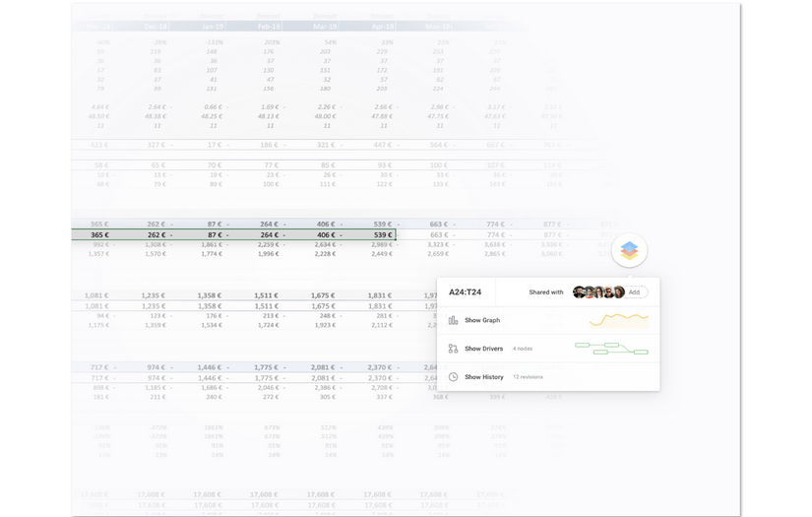Select the cell showing 3,638 €
This screenshot has height=517, width=812.
[495, 244]
